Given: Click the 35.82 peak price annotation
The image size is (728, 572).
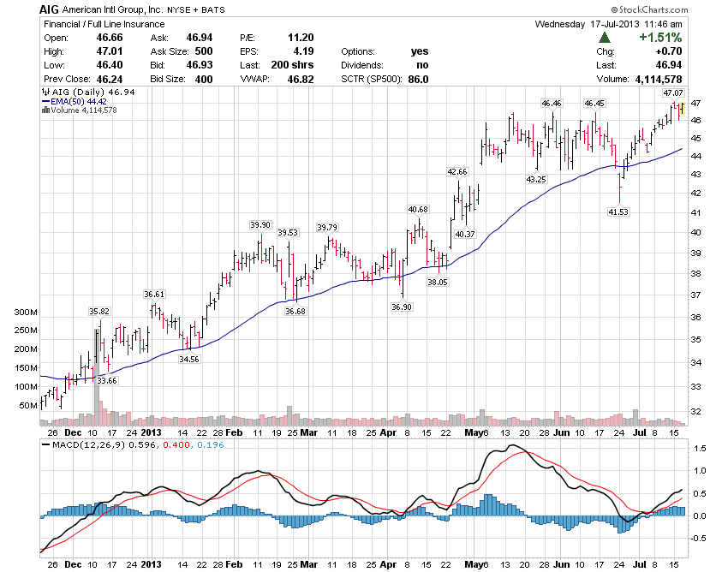Looking at the screenshot, I should 99,312.
